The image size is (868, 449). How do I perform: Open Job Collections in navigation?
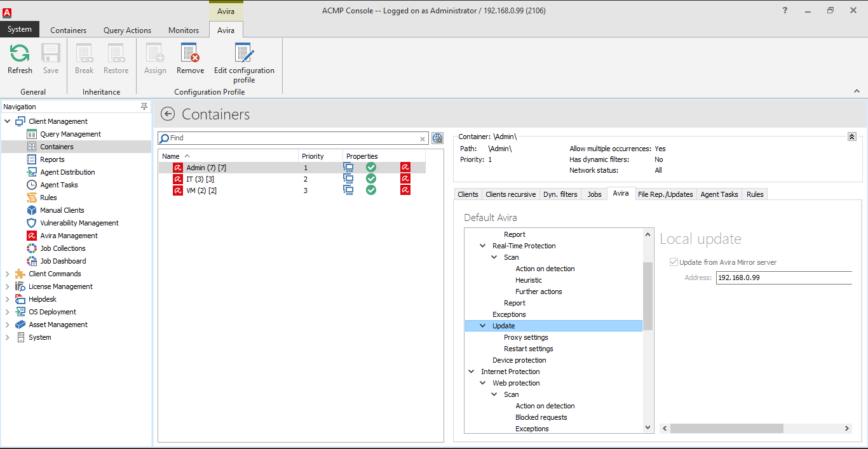point(63,248)
